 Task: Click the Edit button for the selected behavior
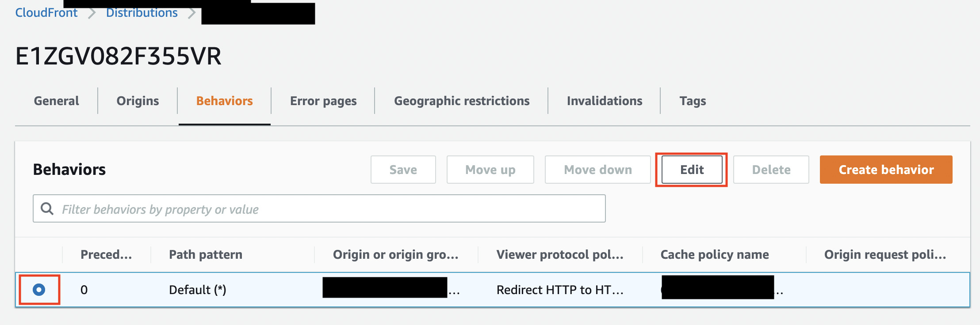[x=691, y=170]
